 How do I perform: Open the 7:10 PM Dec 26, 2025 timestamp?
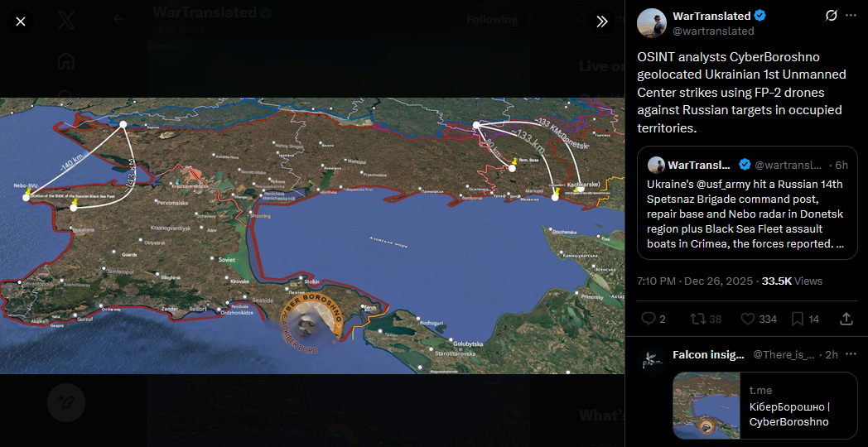pyautogui.click(x=695, y=281)
